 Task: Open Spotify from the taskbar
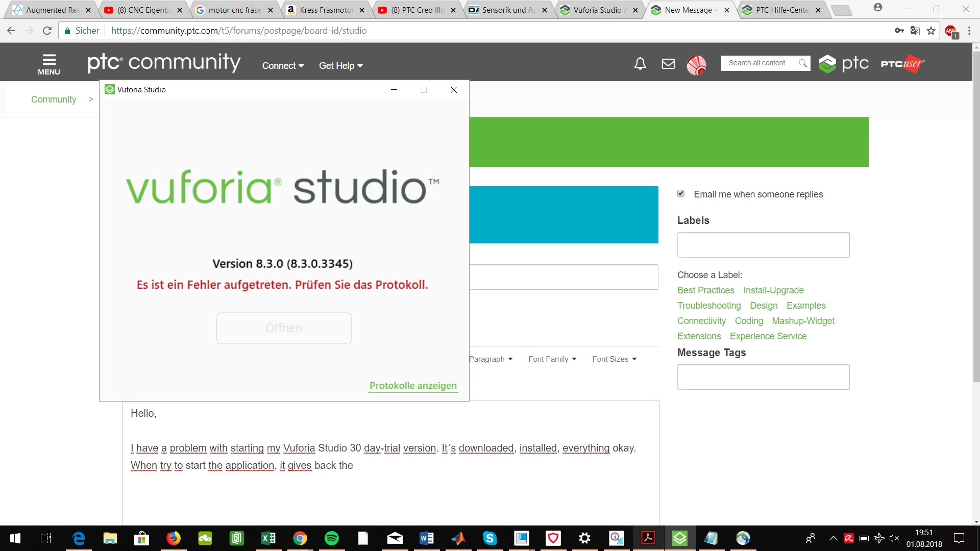(x=332, y=538)
